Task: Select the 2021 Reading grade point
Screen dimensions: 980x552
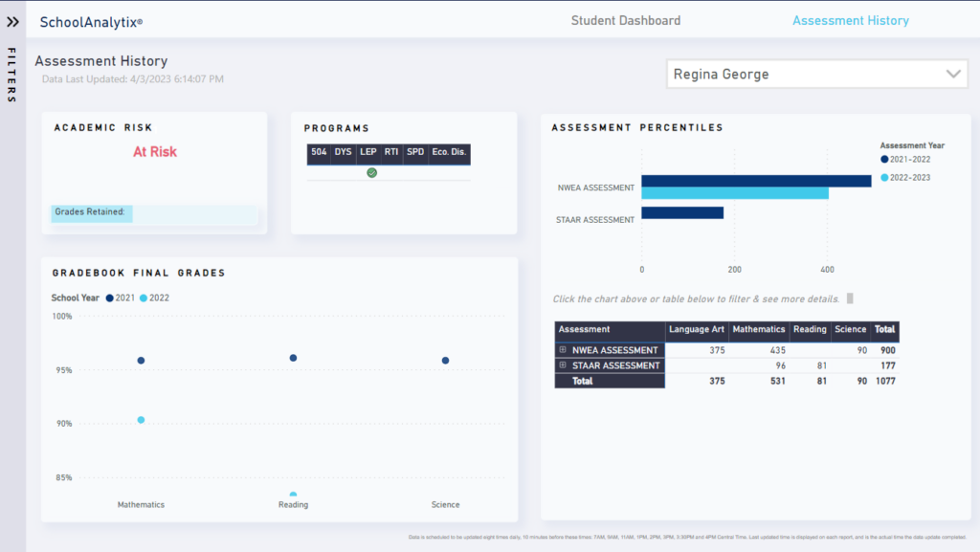Action: click(293, 358)
